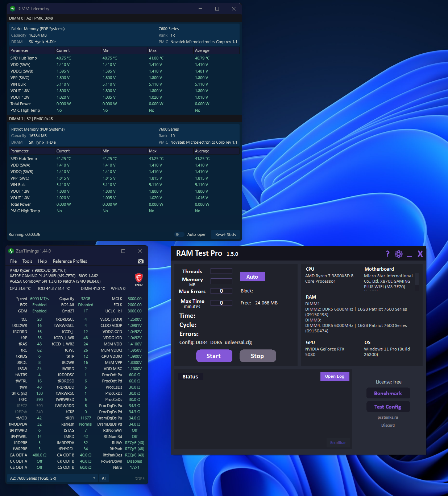Close RAM Test Pro with the X
448x496 pixels.
420,254
